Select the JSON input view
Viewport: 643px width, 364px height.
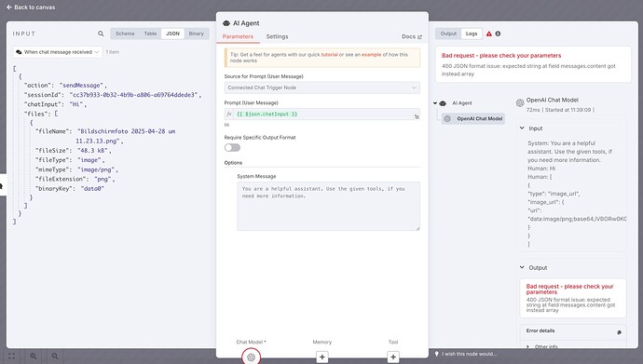pyautogui.click(x=172, y=34)
